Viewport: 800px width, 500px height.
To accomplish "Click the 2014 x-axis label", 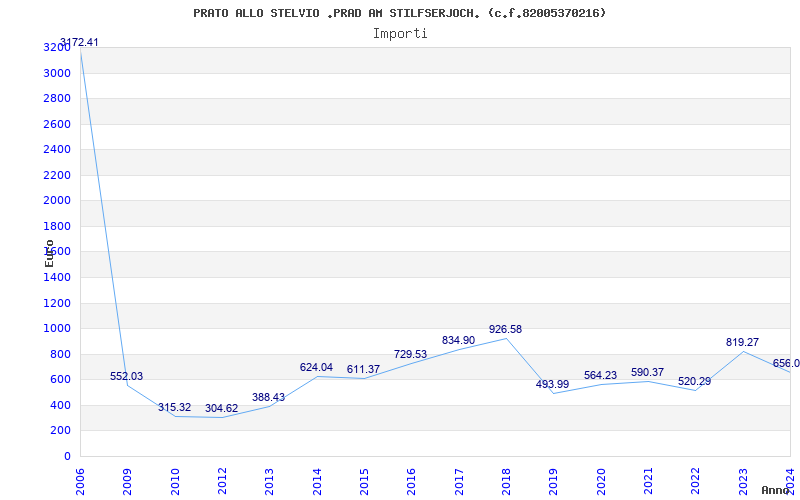I will point(317,482).
